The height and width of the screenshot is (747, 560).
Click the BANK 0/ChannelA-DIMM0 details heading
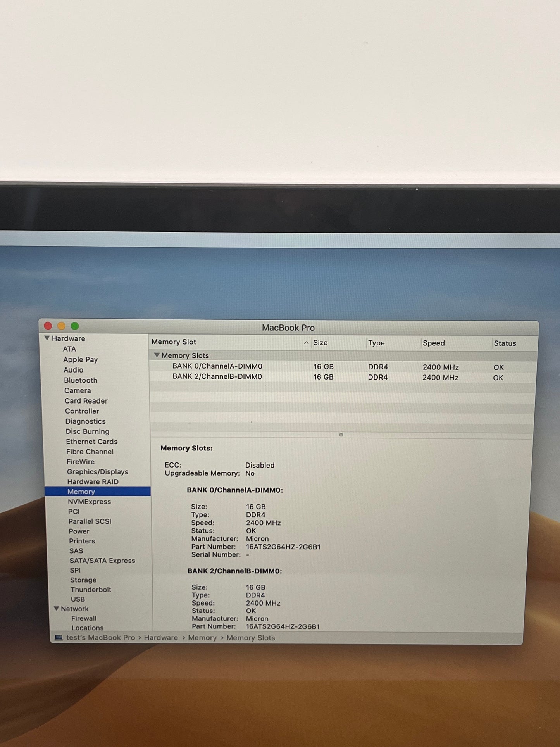pos(235,490)
